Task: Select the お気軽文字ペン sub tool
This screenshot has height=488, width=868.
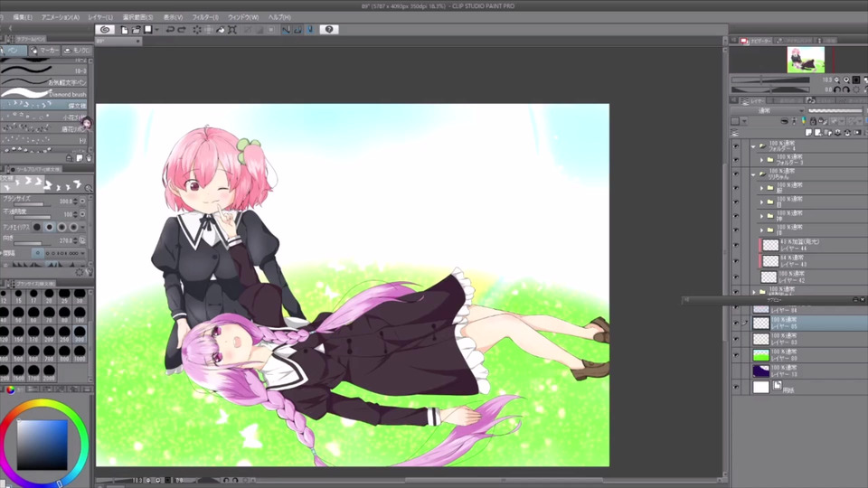Action: point(44,82)
